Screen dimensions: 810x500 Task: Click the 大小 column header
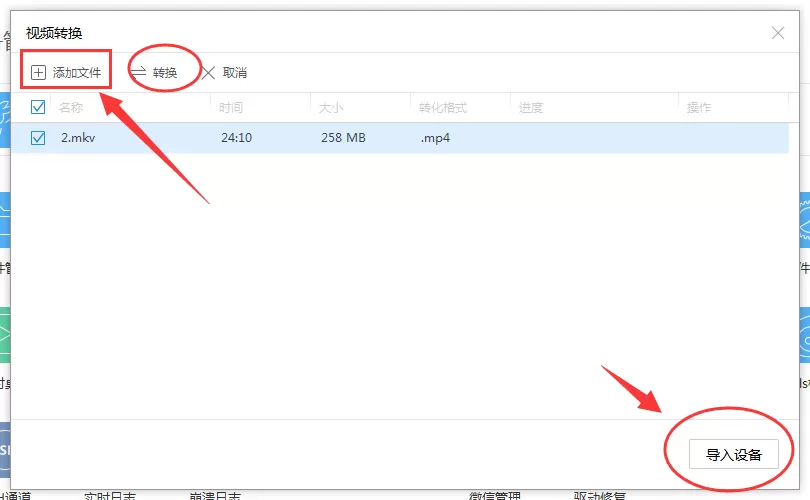click(x=331, y=107)
